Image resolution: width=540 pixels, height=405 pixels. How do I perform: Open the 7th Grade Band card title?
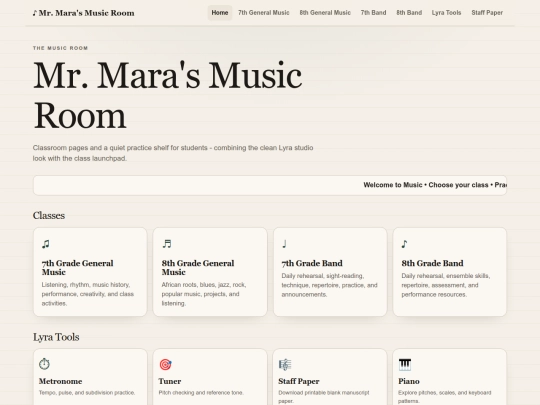click(x=312, y=263)
